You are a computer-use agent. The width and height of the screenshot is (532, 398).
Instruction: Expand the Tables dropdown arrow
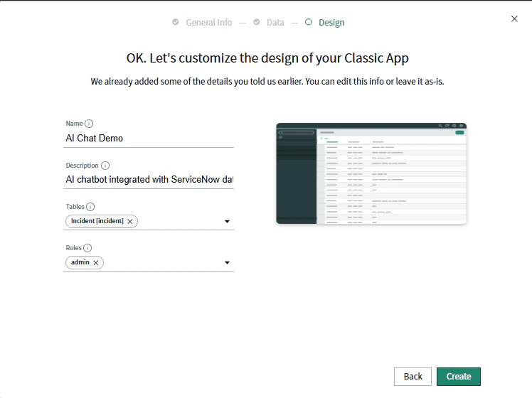[x=228, y=221]
